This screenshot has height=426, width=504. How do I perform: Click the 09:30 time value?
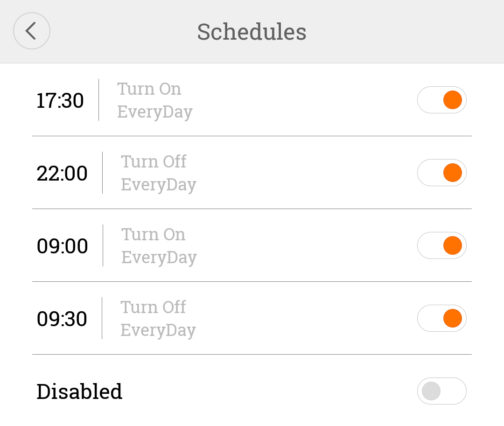[62, 319]
